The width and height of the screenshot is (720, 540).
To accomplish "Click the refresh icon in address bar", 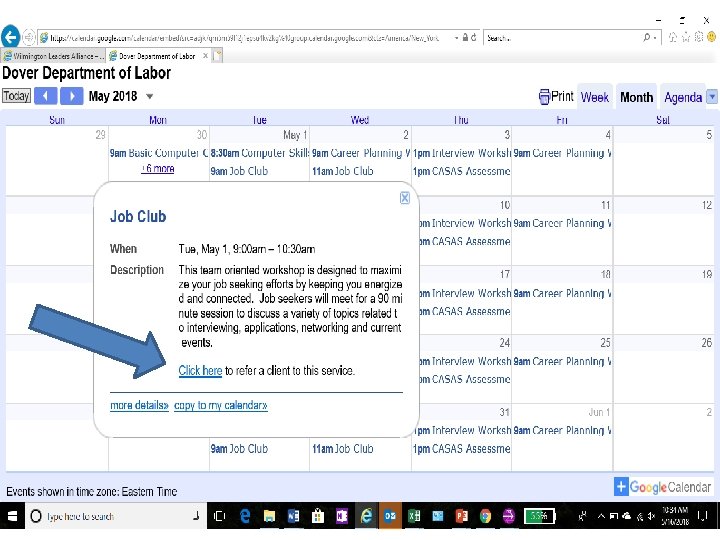I will click(474, 37).
